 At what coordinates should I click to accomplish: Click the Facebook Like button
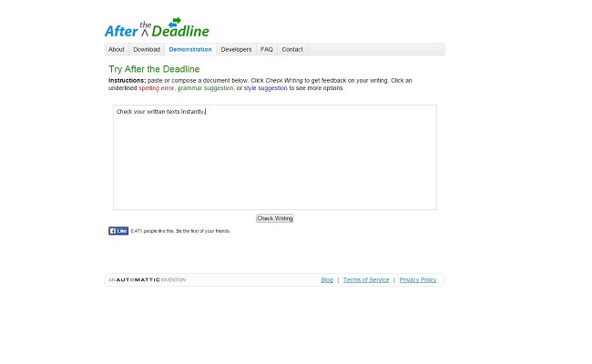(x=118, y=231)
